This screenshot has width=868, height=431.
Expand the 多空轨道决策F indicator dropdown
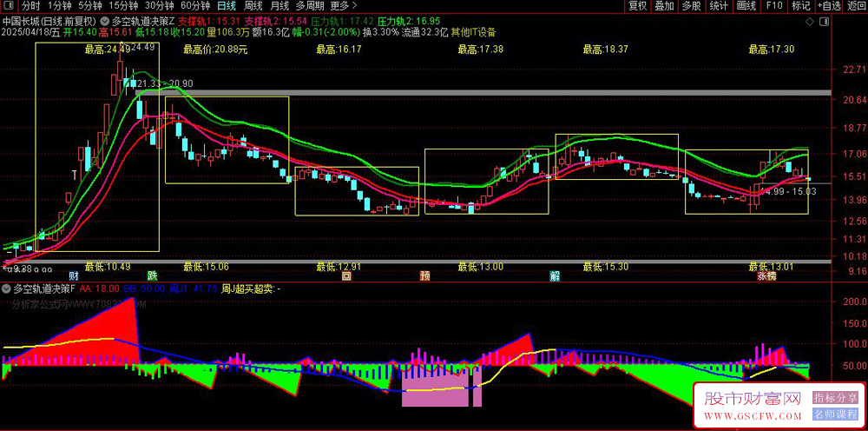click(7, 288)
